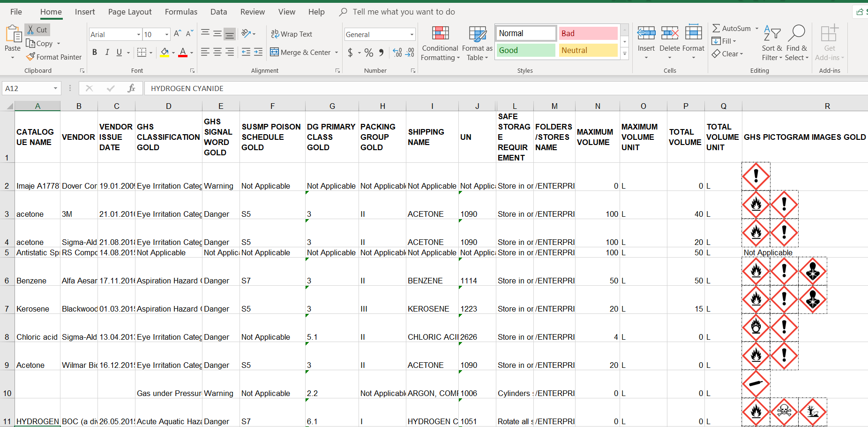Viewport: 868px width, 427px height.
Task: Toggle Italic formatting
Action: (107, 52)
